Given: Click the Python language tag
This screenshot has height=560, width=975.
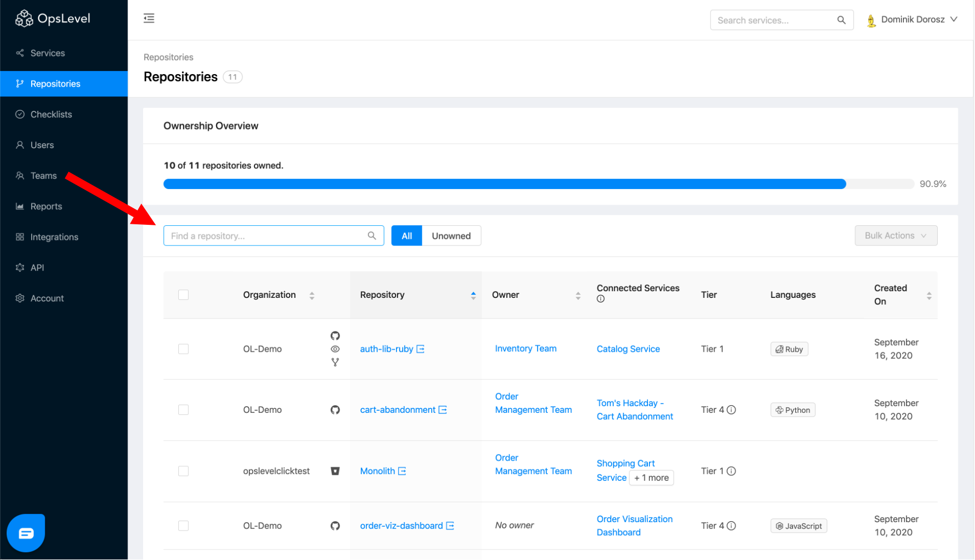Looking at the screenshot, I should 793,410.
